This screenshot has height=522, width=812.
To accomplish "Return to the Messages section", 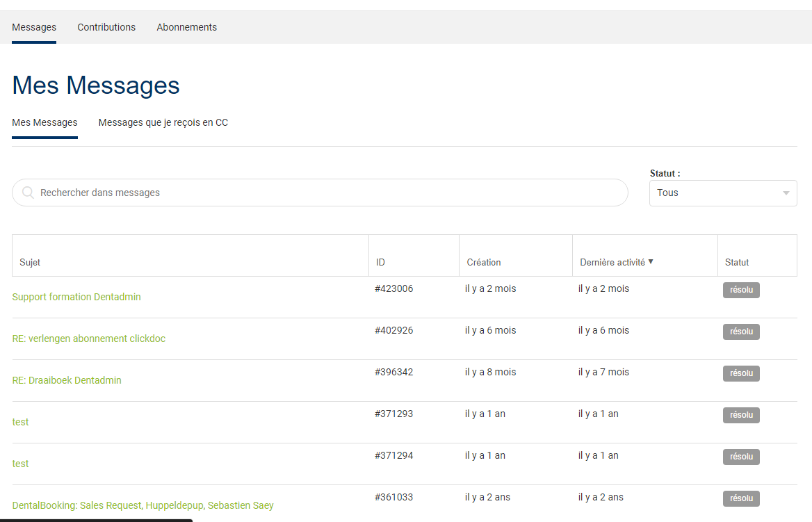I will [34, 27].
